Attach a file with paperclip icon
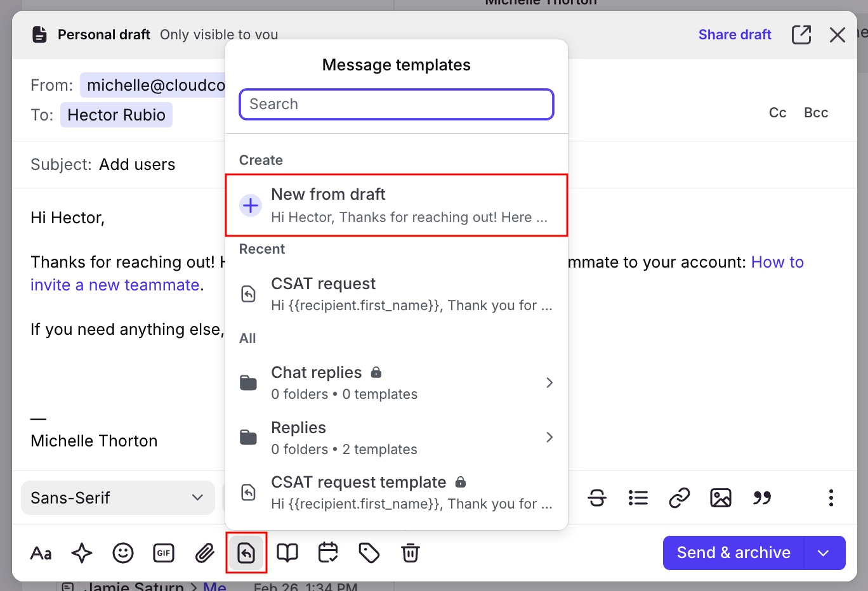 click(x=204, y=553)
